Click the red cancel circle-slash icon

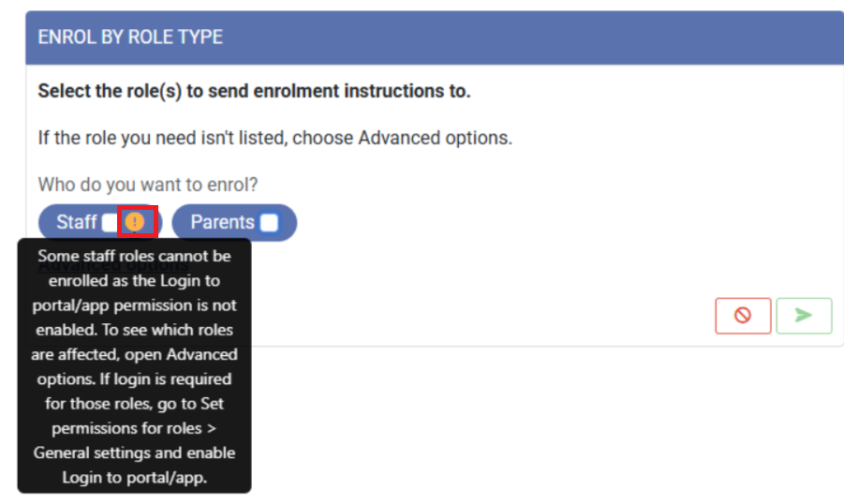pos(742,316)
